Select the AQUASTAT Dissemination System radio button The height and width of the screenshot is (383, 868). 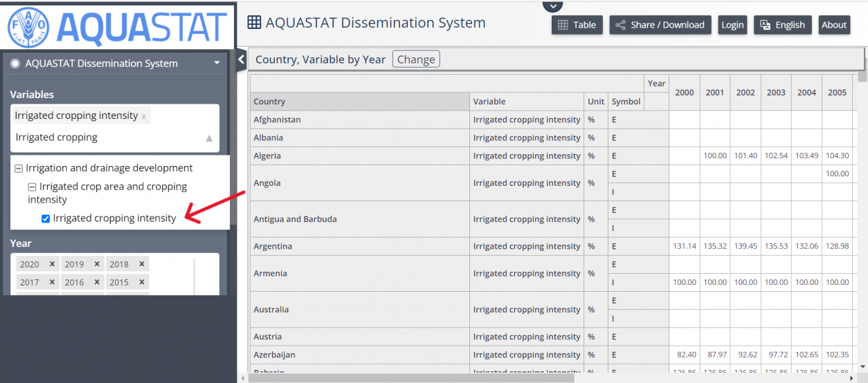click(15, 64)
